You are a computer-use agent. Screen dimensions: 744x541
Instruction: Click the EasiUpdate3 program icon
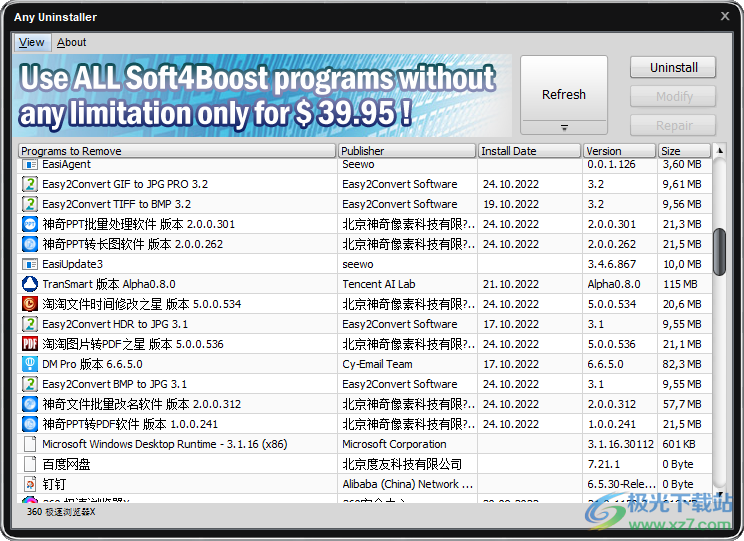pyautogui.click(x=30, y=264)
